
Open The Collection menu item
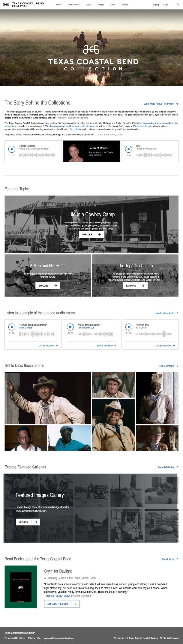(x=73, y=5)
